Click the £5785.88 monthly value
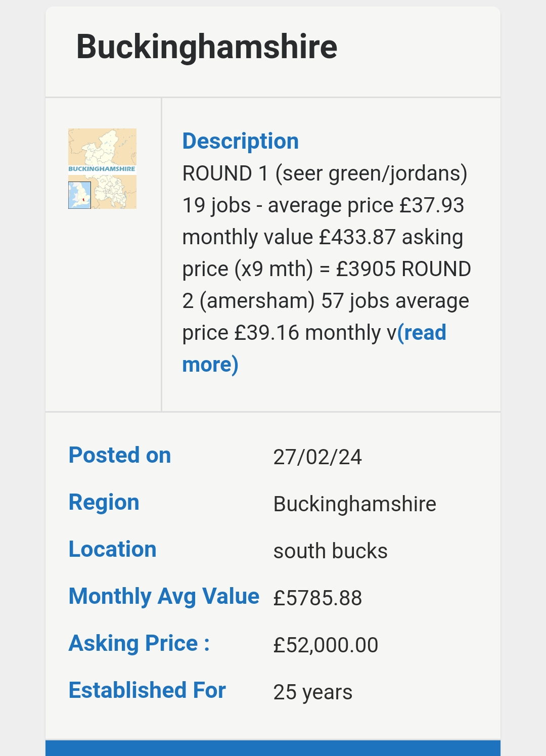This screenshot has width=546, height=756. click(x=317, y=598)
